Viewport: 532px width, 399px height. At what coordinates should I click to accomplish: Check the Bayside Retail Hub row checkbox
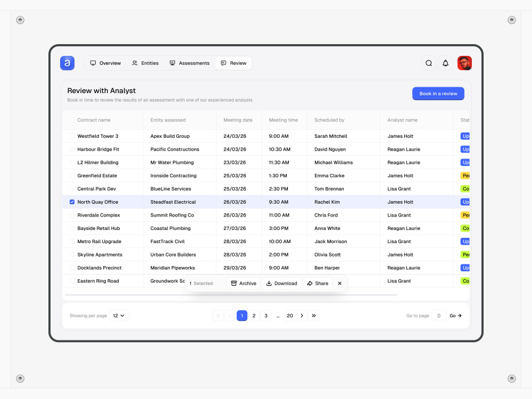(72, 228)
